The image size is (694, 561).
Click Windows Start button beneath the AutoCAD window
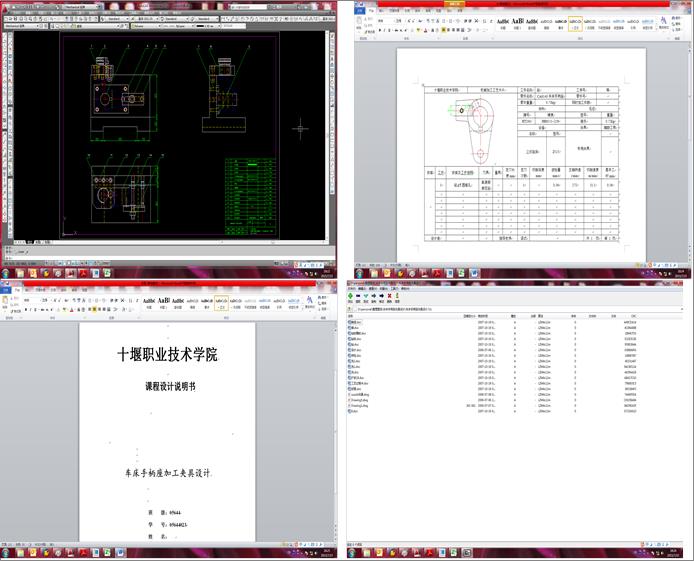click(x=5, y=273)
